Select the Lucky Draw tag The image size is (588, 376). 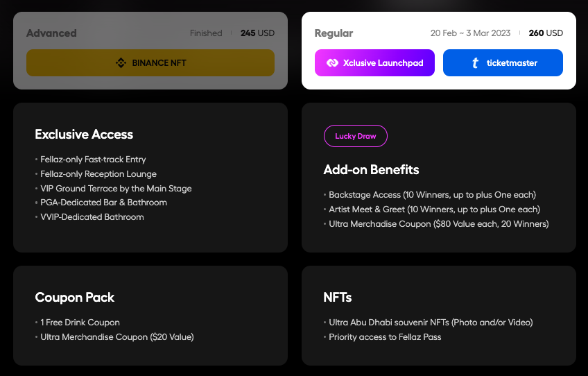(x=355, y=136)
